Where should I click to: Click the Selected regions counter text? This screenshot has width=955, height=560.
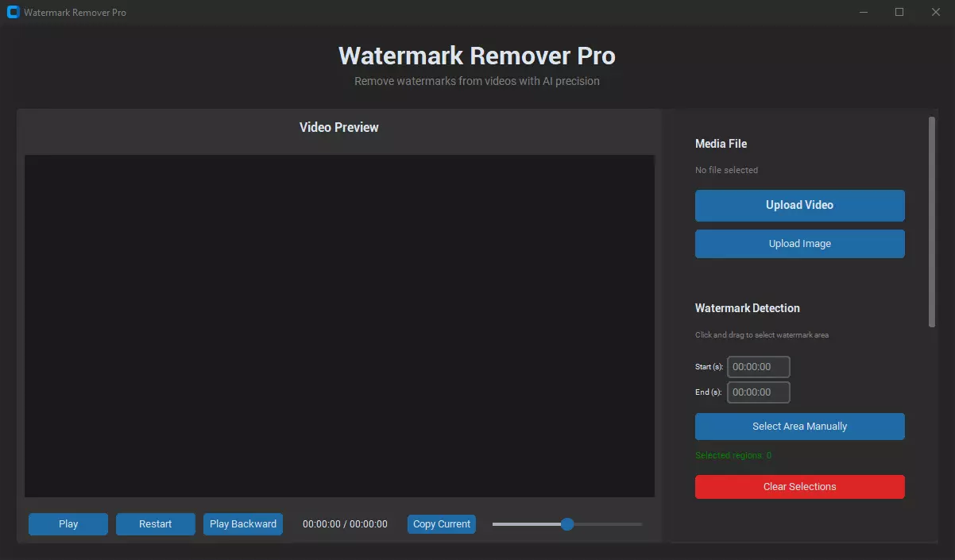click(x=733, y=454)
